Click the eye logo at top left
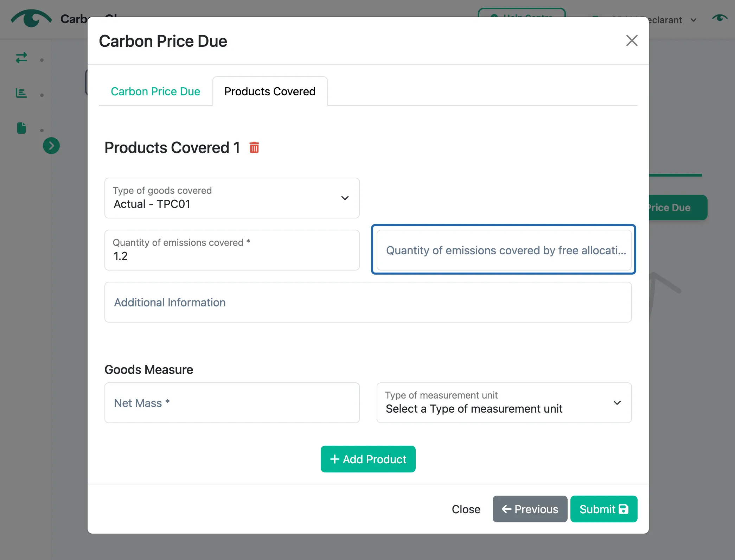The height and width of the screenshot is (560, 735). click(31, 18)
